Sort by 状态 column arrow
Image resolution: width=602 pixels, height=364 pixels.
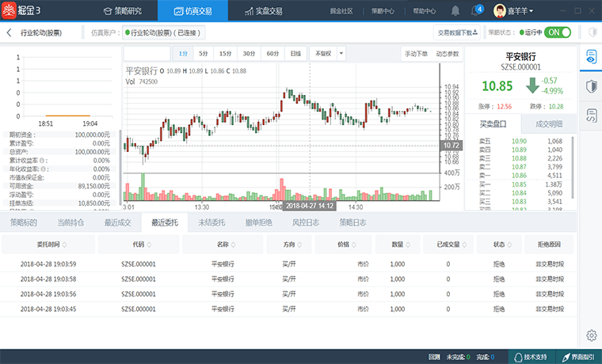pos(509,245)
